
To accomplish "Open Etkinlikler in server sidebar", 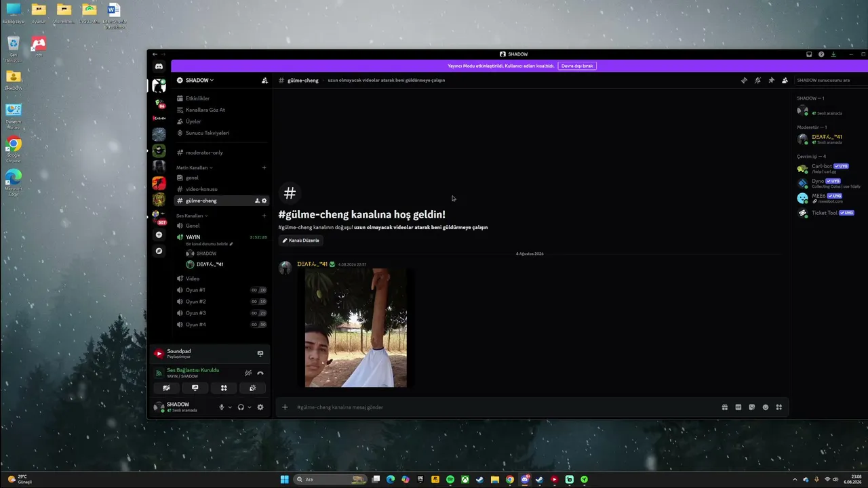I will click(x=222, y=98).
